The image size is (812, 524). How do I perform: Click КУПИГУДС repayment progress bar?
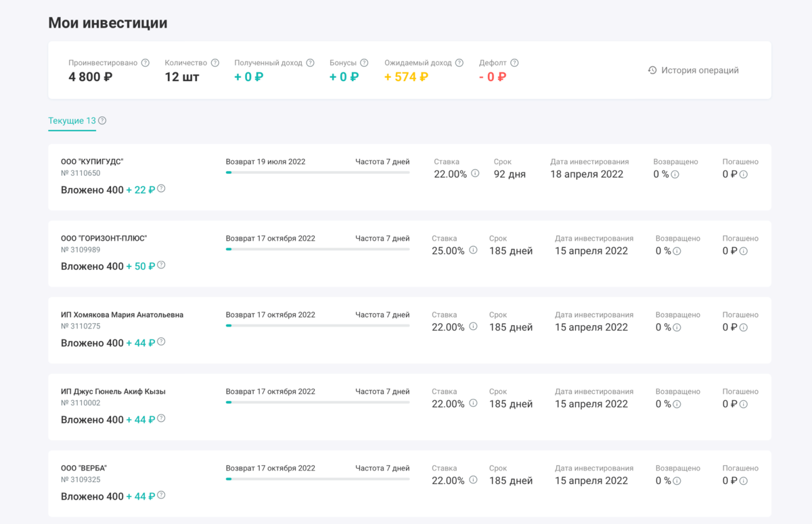point(317,172)
